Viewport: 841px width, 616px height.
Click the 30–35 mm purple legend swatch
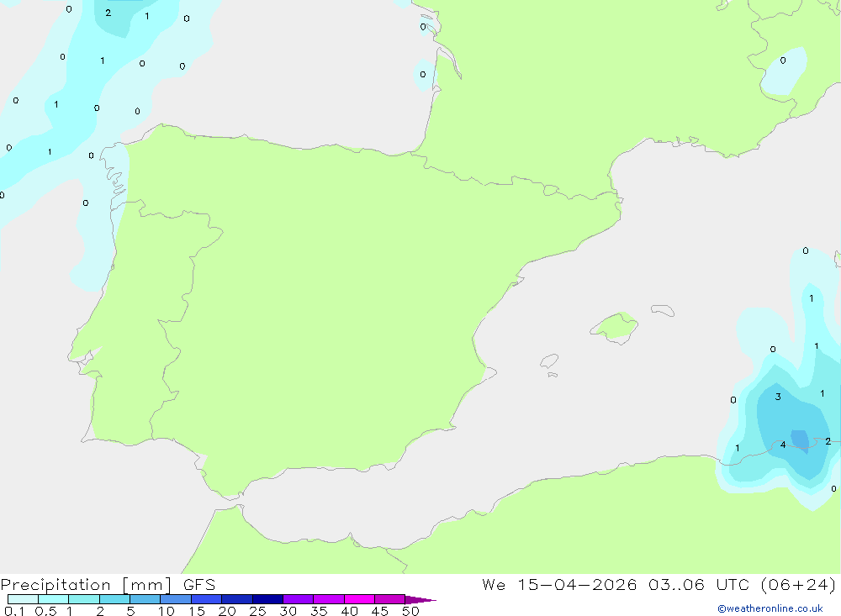[x=298, y=599]
